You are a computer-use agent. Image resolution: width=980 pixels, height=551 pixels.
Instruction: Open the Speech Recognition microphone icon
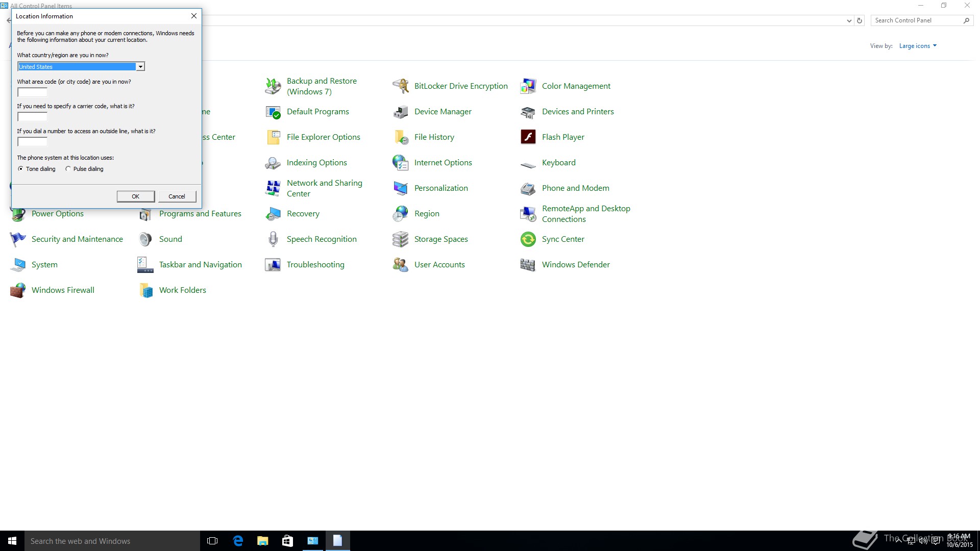point(273,239)
